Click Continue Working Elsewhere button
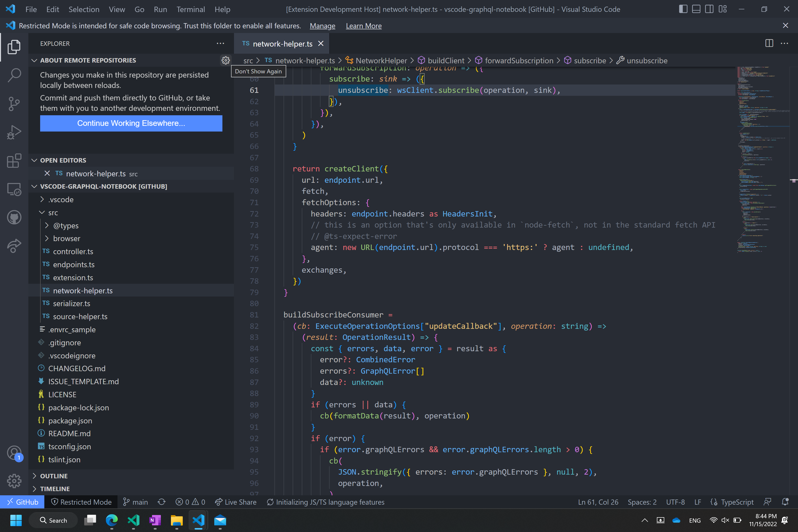 [x=131, y=123]
